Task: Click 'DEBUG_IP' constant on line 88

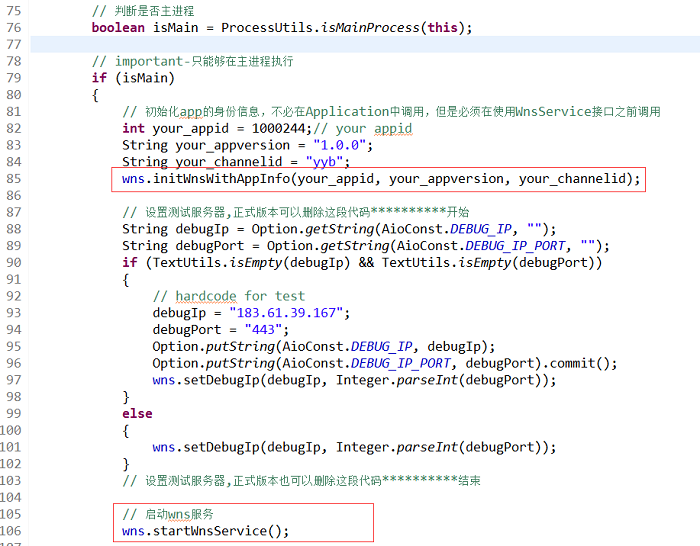Action: [x=480, y=229]
